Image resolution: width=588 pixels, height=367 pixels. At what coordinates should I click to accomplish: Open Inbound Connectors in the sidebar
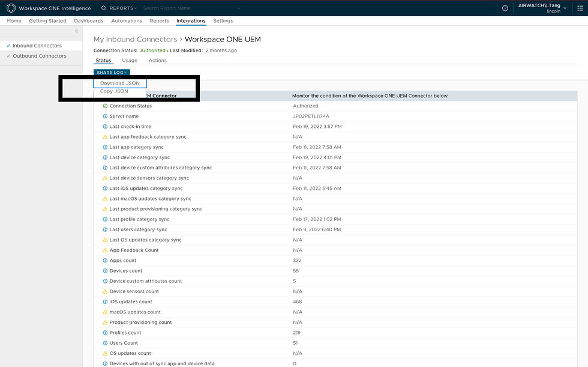tap(37, 46)
